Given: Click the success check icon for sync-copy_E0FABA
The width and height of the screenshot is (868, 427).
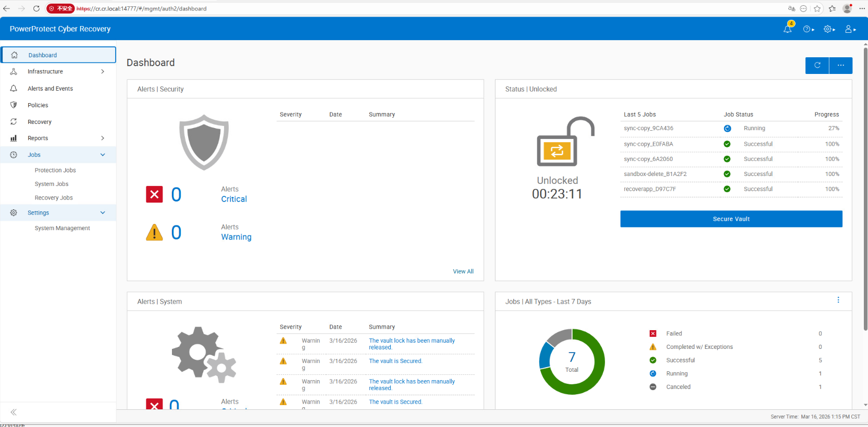Looking at the screenshot, I should tap(727, 144).
